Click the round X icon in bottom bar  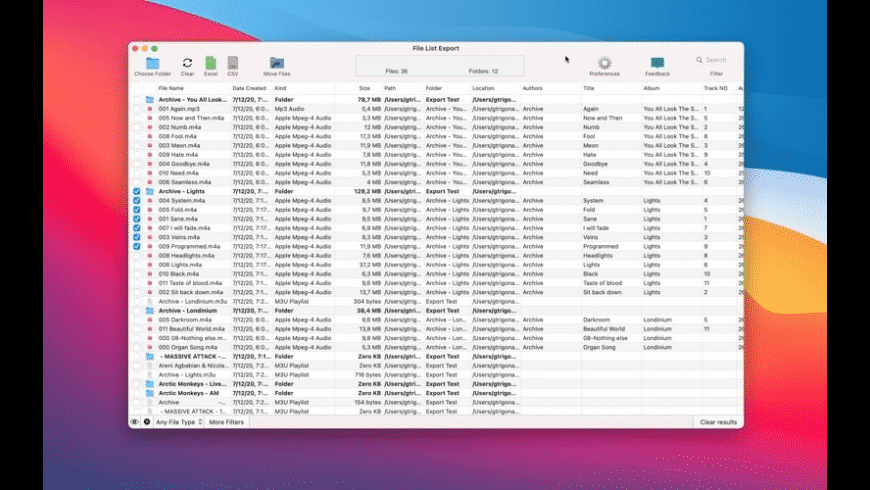tap(147, 422)
